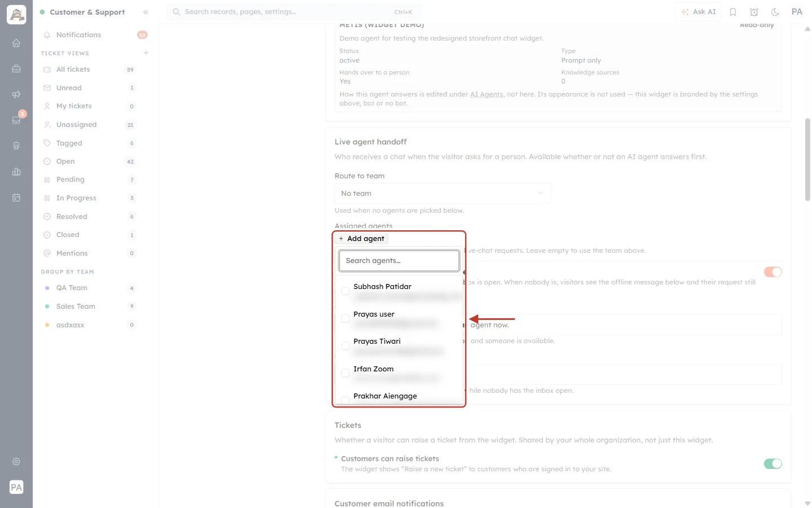This screenshot has height=508, width=812.
Task: Click the PA avatar at bottom left
Action: click(x=16, y=487)
